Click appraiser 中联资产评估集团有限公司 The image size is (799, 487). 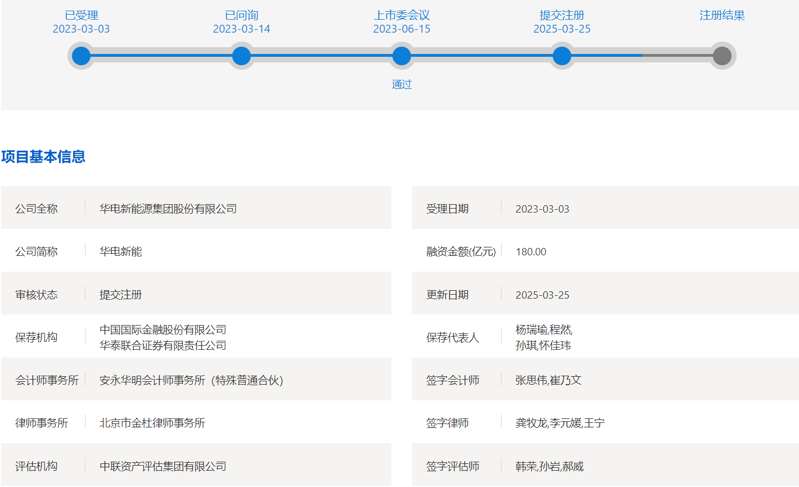pyautogui.click(x=163, y=466)
